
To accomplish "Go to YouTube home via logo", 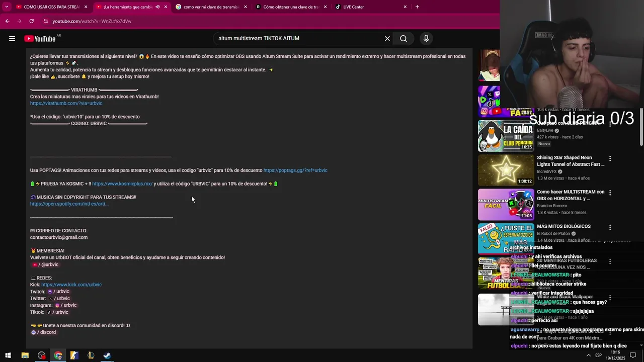I will coord(40,39).
